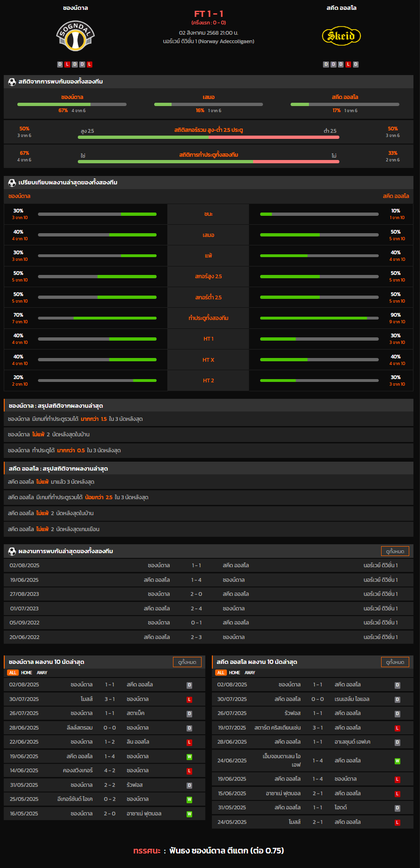Viewport: 420px width, 868px height.
Task: Click the W badge for 24/06/2025 Skeid match
Action: point(397,761)
